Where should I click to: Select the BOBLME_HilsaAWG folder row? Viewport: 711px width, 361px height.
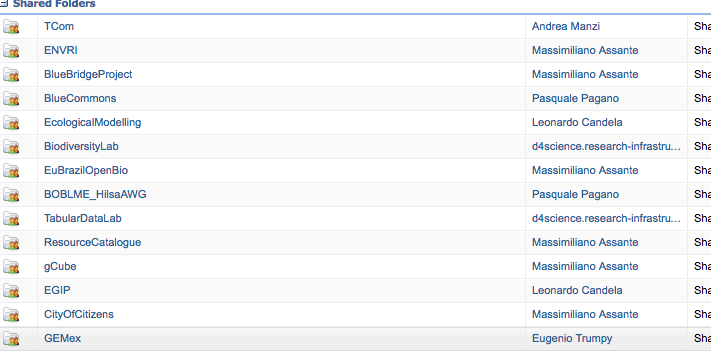pyautogui.click(x=356, y=195)
